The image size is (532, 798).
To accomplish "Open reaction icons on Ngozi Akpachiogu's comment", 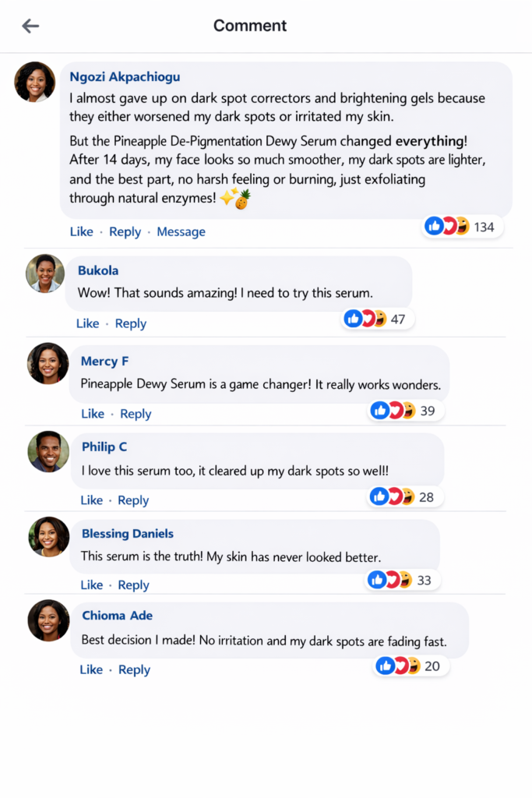I will (448, 227).
